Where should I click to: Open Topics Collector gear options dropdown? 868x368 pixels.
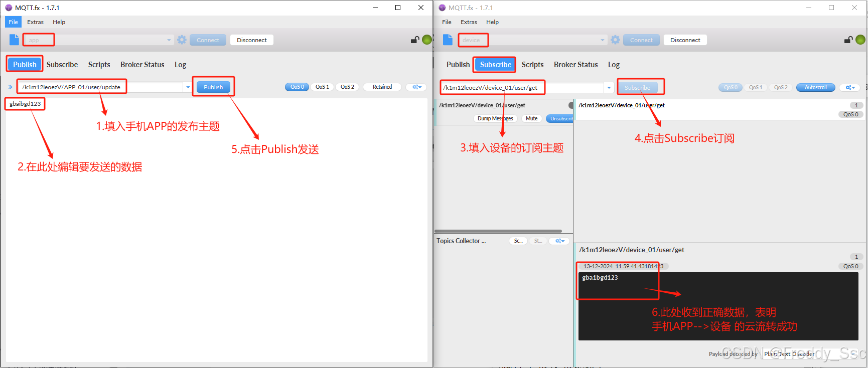[x=560, y=241]
